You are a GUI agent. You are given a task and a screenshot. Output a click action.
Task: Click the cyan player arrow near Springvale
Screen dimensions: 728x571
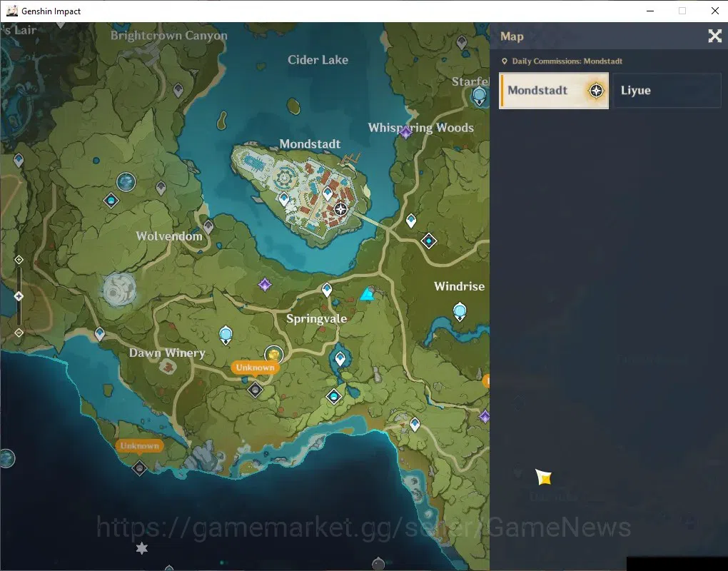[368, 294]
